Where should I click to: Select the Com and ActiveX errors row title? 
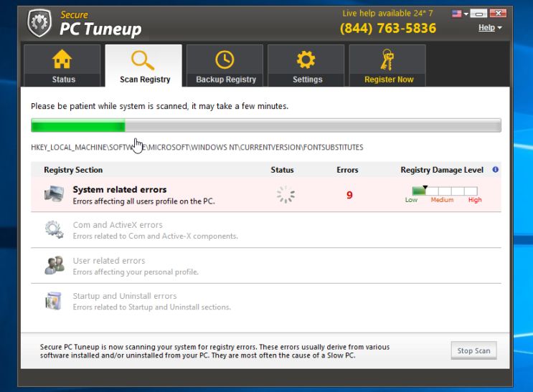(x=118, y=225)
